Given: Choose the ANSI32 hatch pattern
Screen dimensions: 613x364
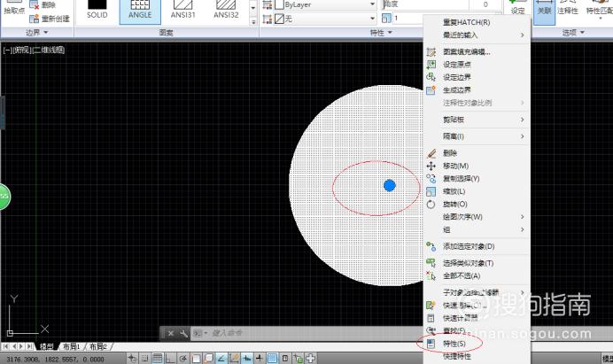Looking at the screenshot, I should (x=226, y=10).
